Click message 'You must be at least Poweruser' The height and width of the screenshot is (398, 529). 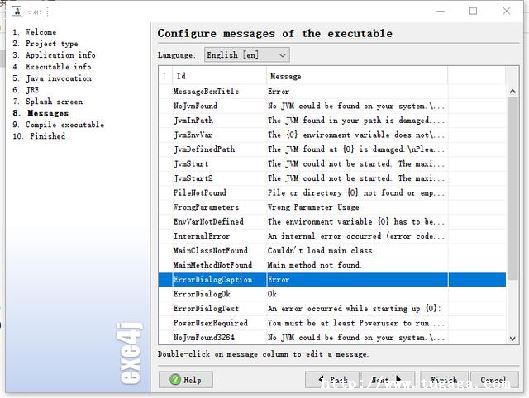pyautogui.click(x=356, y=323)
